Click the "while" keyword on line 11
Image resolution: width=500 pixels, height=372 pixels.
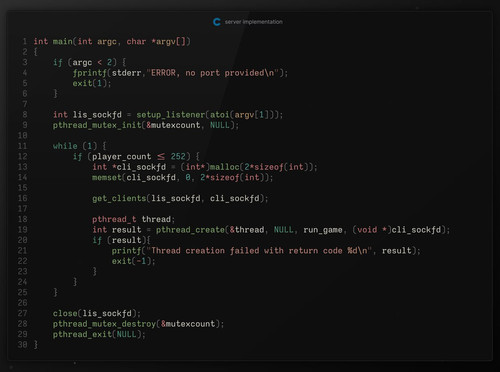65,146
